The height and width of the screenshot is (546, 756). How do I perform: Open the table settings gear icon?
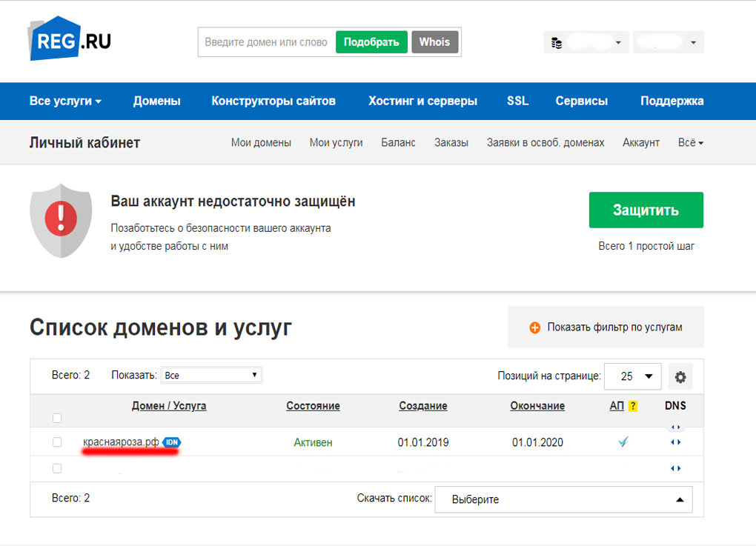point(680,377)
